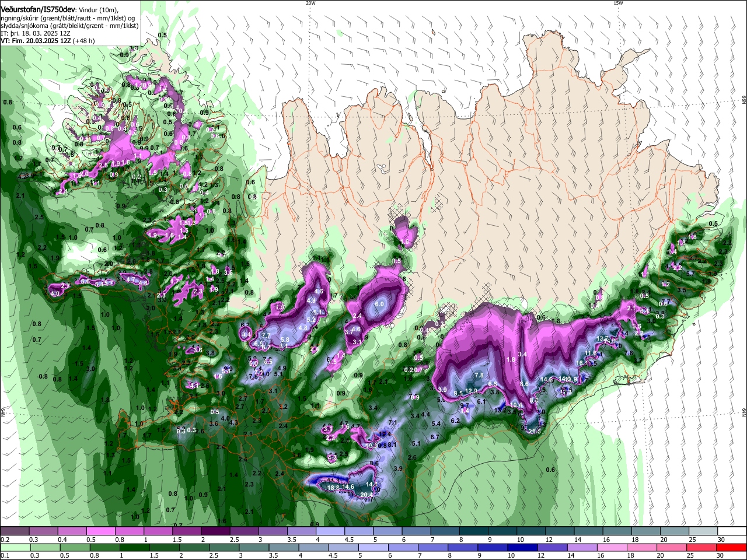Screen dimensions: 747x560
Task: Select the white 30 snow scale swatch
Action: pyautogui.click(x=732, y=531)
